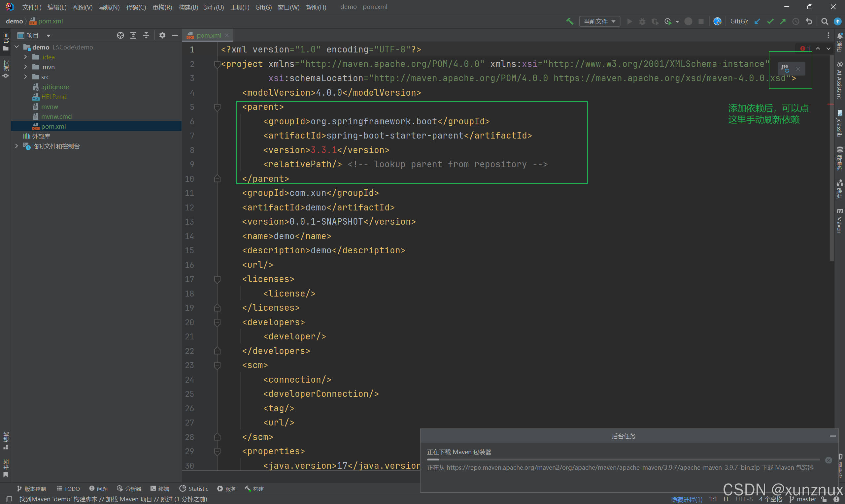Expand 临时文件和控制台 node
Screen dimensions: 845x504
tap(17, 146)
